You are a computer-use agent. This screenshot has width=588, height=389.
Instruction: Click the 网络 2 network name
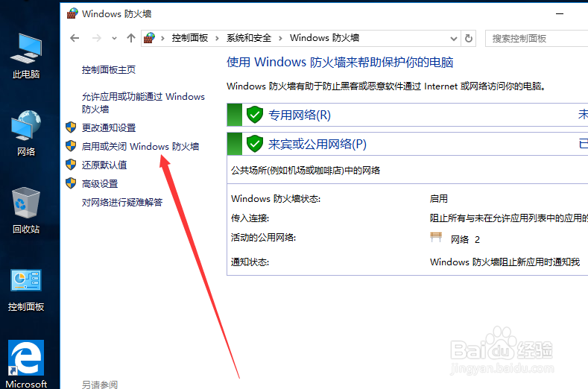(x=465, y=240)
